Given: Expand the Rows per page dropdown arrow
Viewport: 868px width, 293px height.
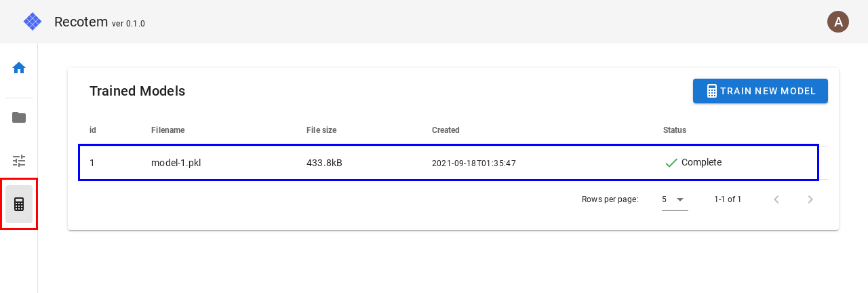Looking at the screenshot, I should click(x=680, y=199).
